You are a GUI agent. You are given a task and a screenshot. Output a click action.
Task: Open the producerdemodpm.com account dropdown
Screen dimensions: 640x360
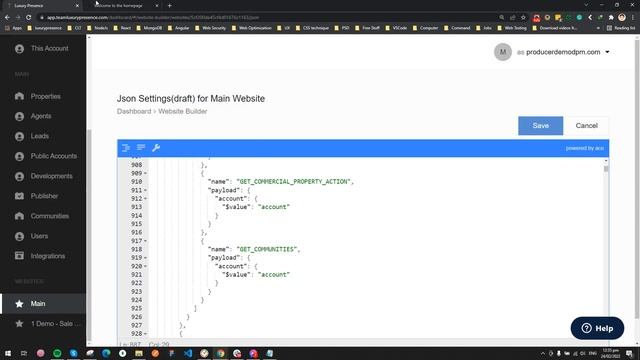coord(564,52)
